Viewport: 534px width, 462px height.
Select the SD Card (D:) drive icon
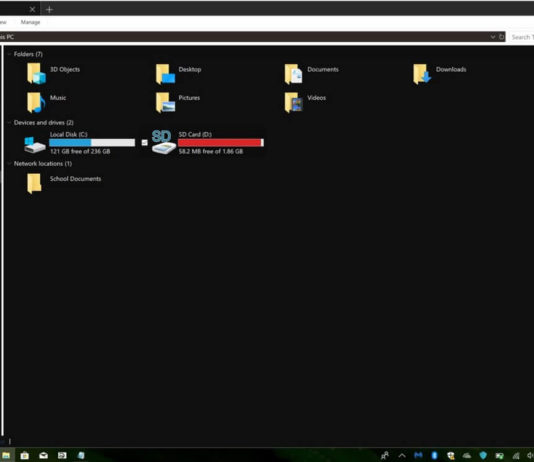click(163, 142)
